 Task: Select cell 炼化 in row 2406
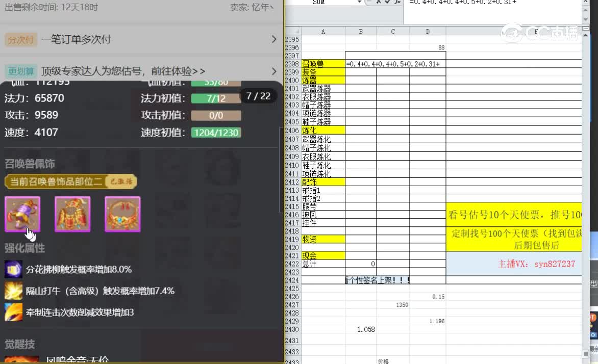point(323,130)
